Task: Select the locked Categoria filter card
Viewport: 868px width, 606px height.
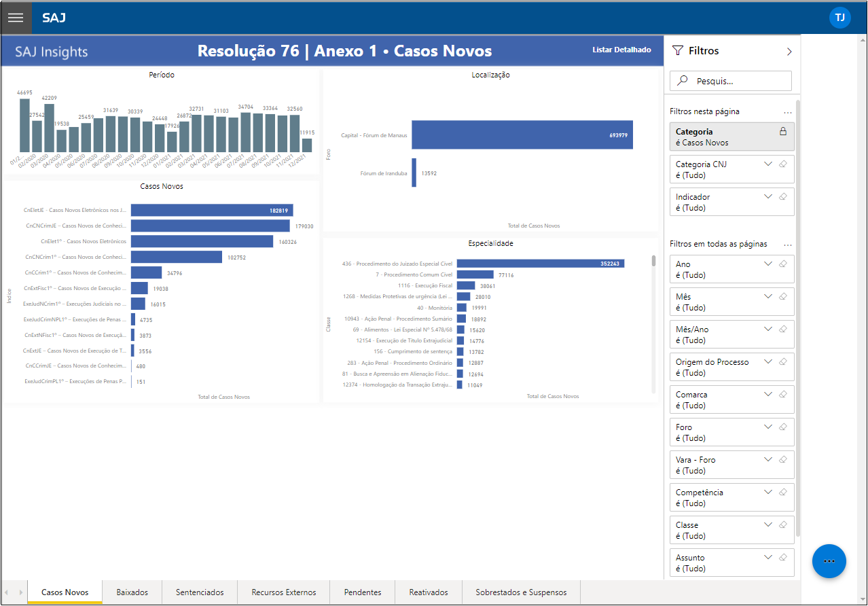Action: (x=731, y=137)
